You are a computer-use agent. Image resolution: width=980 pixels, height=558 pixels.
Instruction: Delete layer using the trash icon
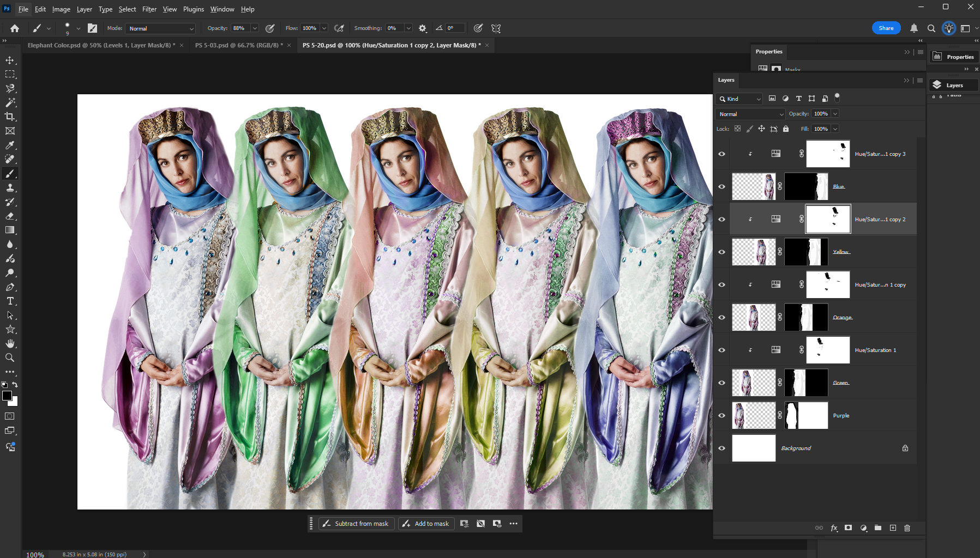point(907,528)
